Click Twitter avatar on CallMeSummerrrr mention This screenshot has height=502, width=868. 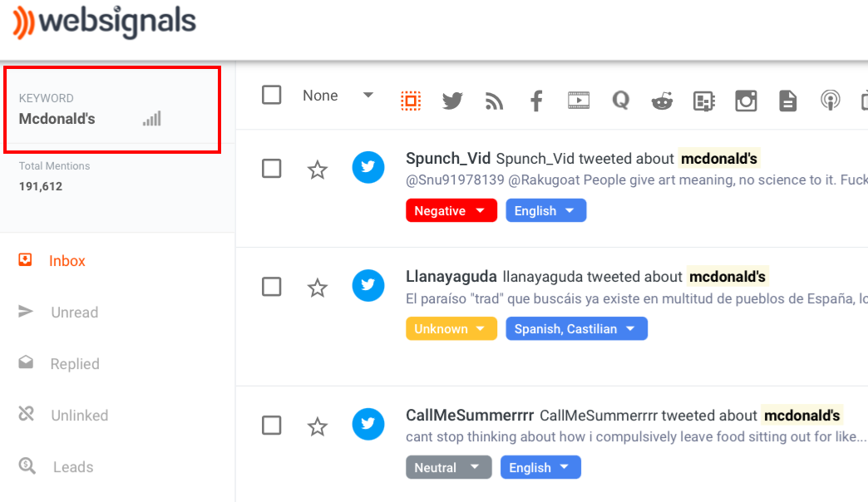(368, 424)
